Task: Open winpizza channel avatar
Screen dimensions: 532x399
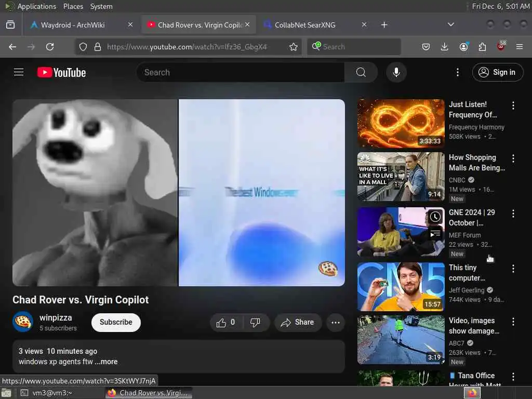Action: click(23, 321)
